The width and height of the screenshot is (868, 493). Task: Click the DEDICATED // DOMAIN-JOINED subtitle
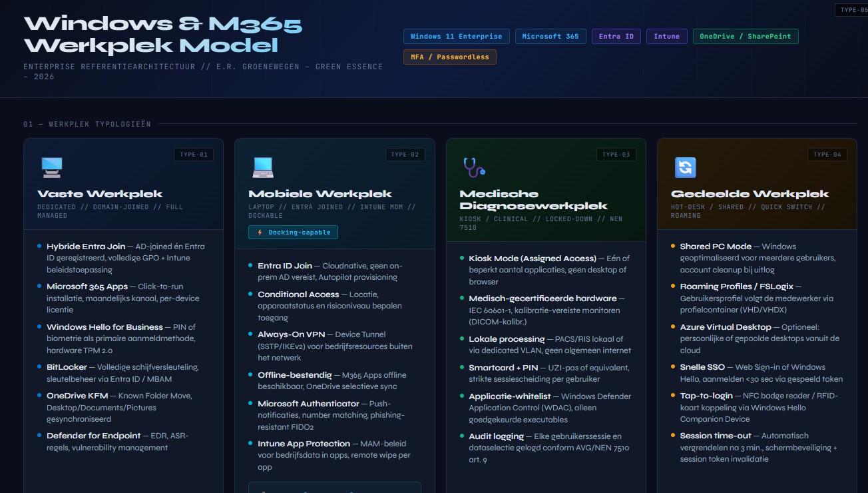tap(110, 211)
